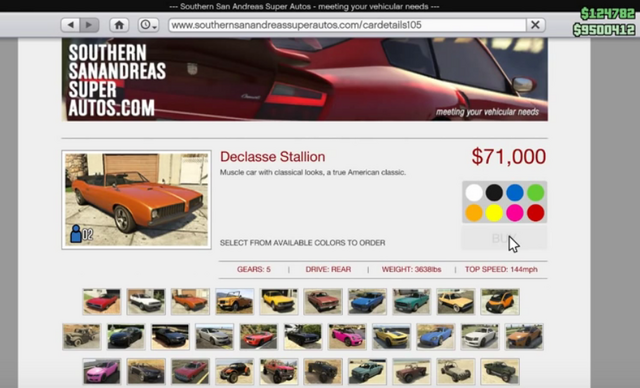Open the beige open-frame dune buggy thumbnail
Screen dimensions: 640x388
[x=456, y=372]
